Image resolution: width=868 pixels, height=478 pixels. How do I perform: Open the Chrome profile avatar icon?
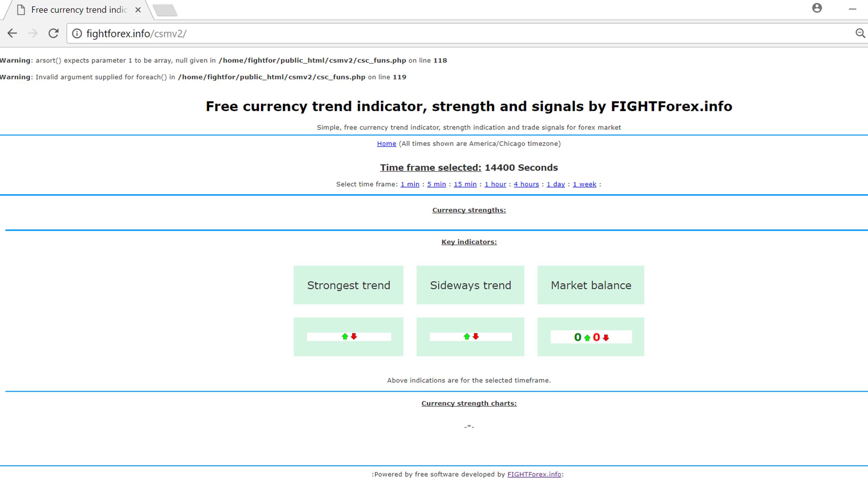[x=817, y=8]
